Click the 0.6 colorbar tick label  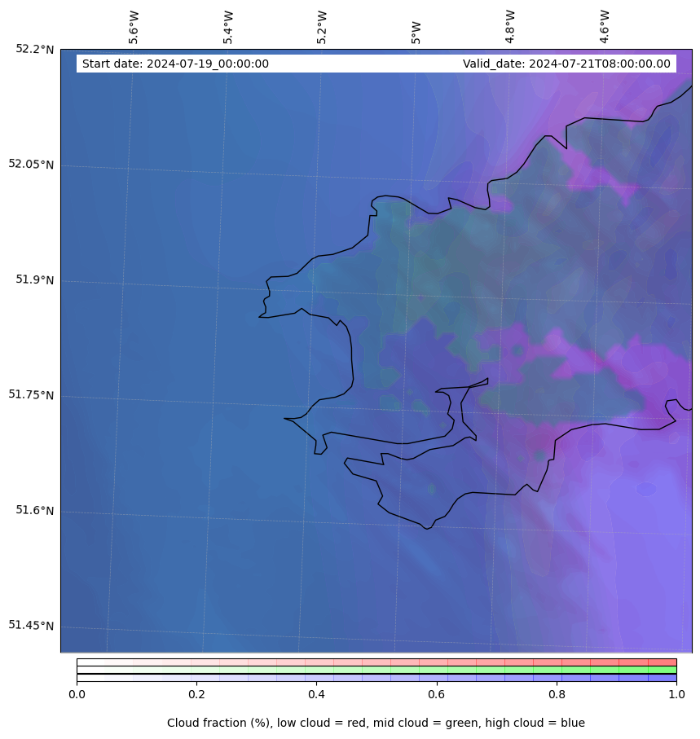(x=437, y=694)
